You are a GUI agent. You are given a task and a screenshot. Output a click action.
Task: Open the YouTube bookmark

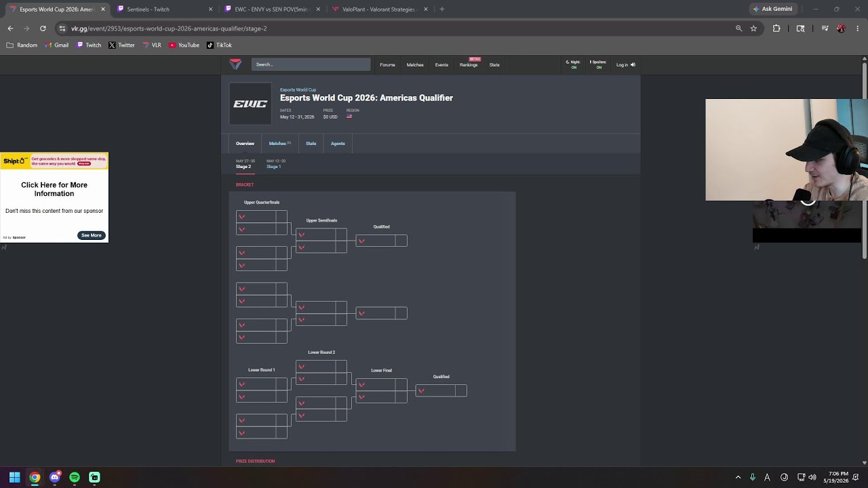tap(184, 45)
